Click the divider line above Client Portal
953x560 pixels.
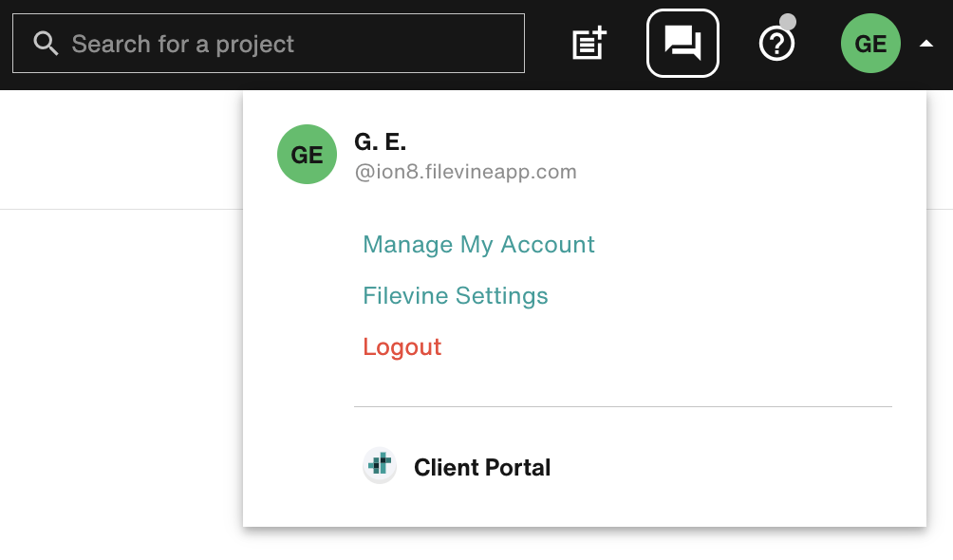tap(623, 406)
